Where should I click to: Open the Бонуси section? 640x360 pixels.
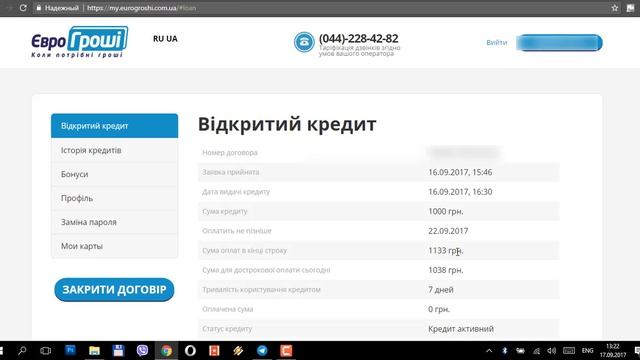(x=114, y=174)
